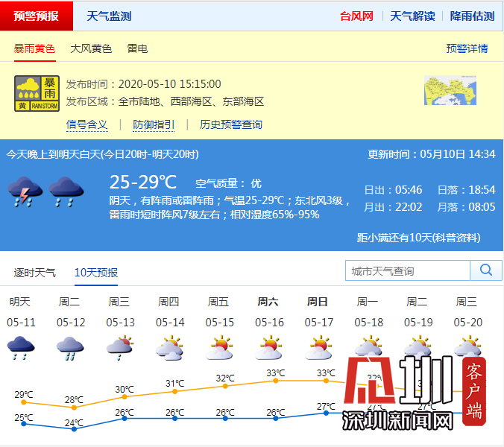Click the 05-16 sunny cloud forecast icon

(x=269, y=348)
